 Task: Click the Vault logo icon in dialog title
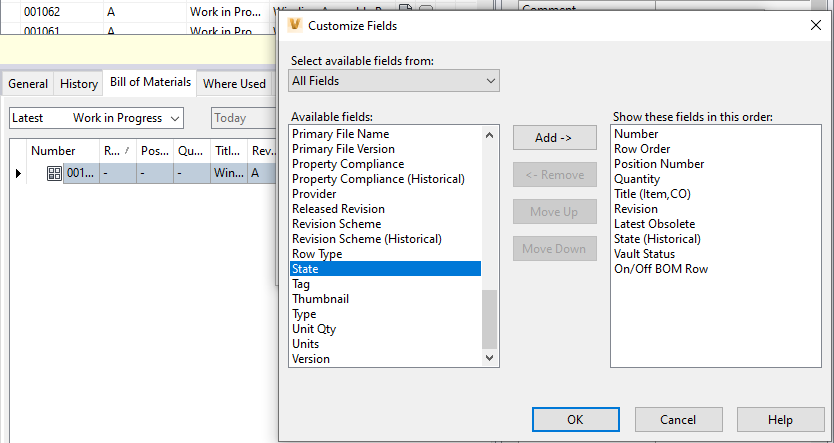tap(293, 24)
